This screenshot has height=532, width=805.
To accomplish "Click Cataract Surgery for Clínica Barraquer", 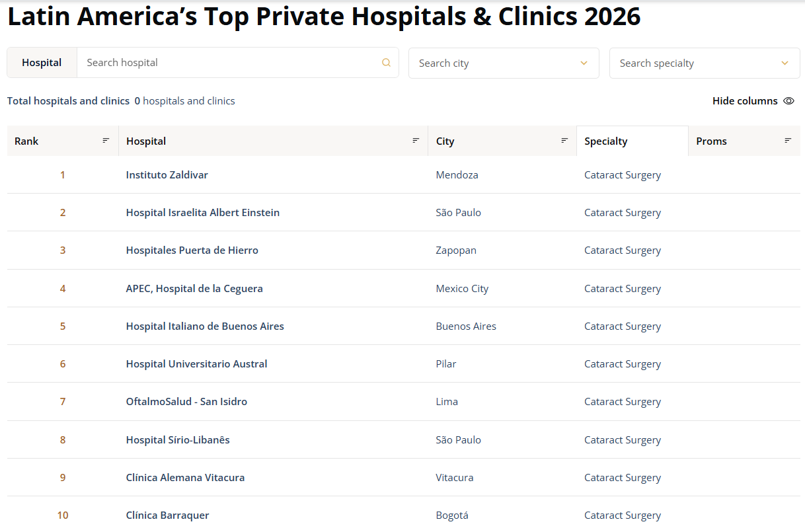I will click(623, 515).
